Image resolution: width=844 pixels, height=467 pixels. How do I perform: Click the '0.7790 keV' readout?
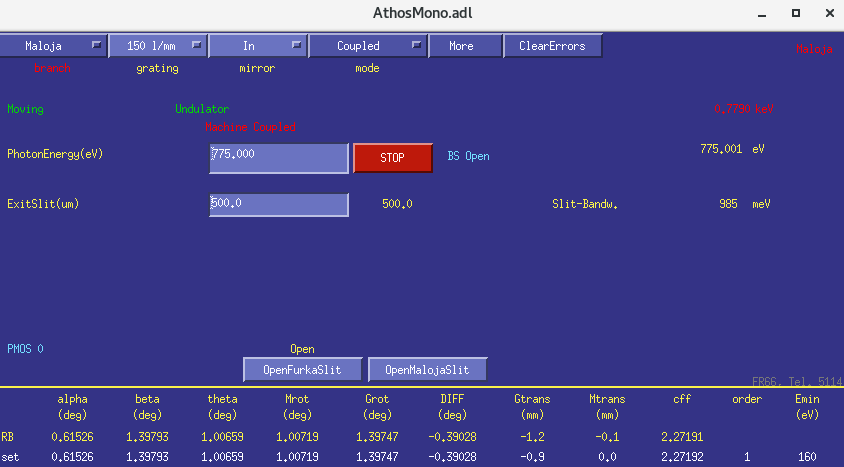coord(743,109)
